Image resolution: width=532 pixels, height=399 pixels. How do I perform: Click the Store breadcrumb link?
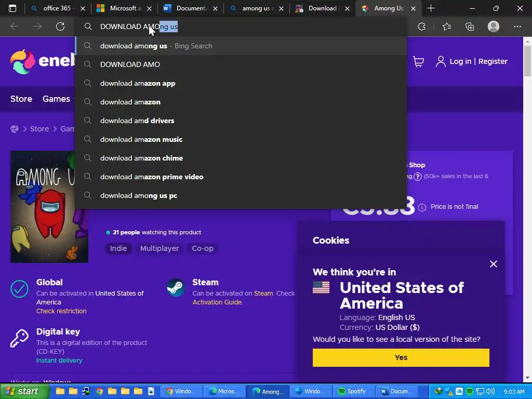coord(39,129)
